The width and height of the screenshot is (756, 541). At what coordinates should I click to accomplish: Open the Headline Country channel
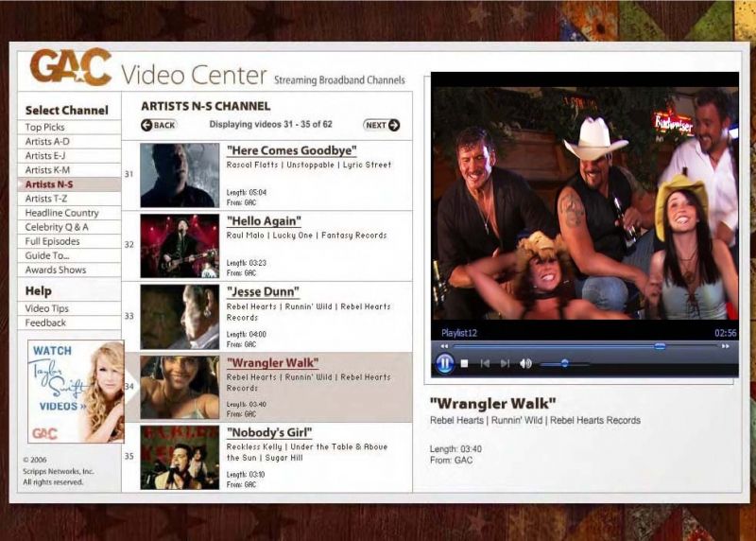point(61,213)
